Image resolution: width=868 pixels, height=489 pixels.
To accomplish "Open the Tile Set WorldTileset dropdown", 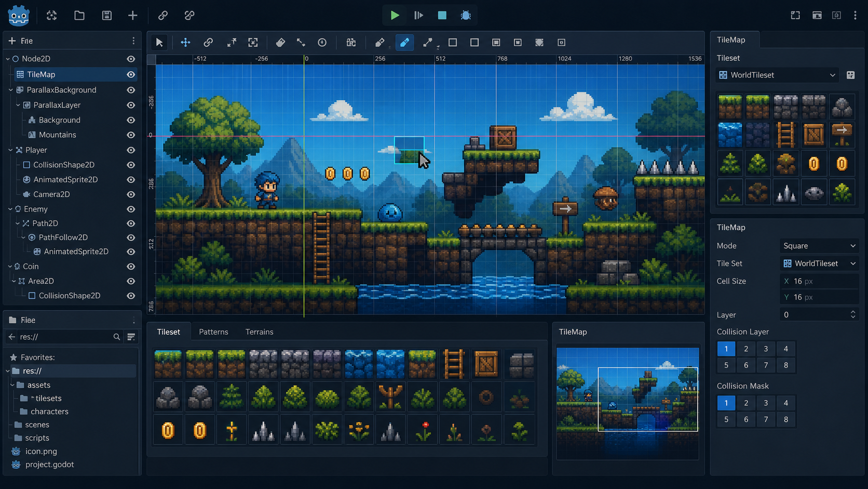I will pos(819,263).
